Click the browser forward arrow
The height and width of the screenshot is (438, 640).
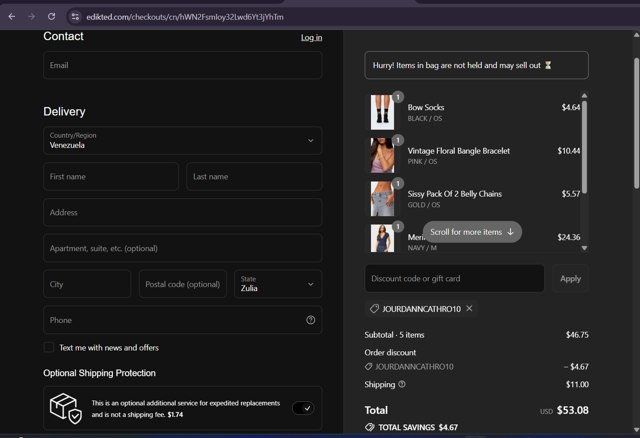[x=31, y=17]
